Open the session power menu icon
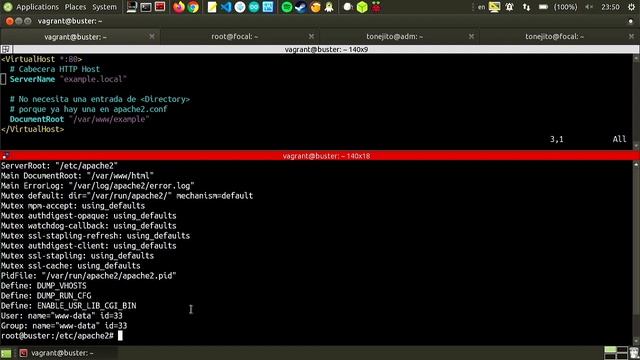 (631, 7)
